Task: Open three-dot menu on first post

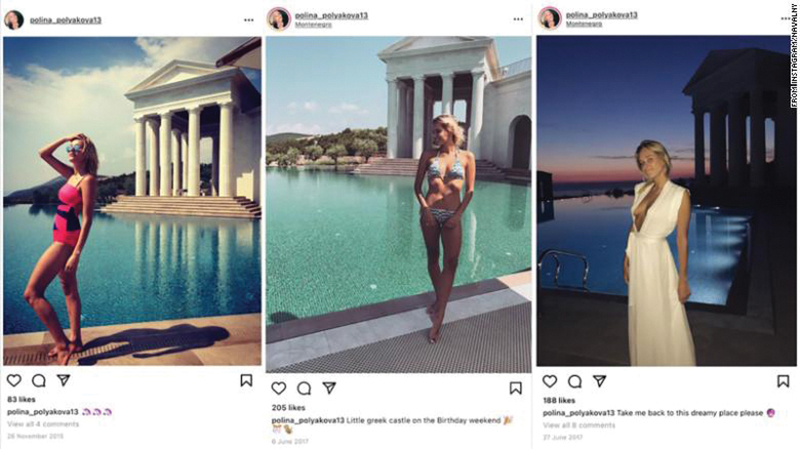Action: [x=248, y=20]
